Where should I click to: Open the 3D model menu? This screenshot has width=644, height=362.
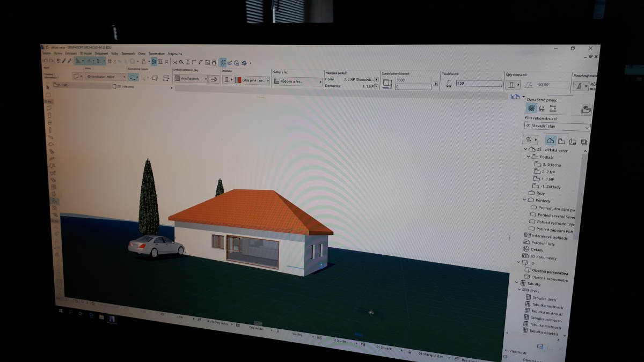click(x=86, y=54)
